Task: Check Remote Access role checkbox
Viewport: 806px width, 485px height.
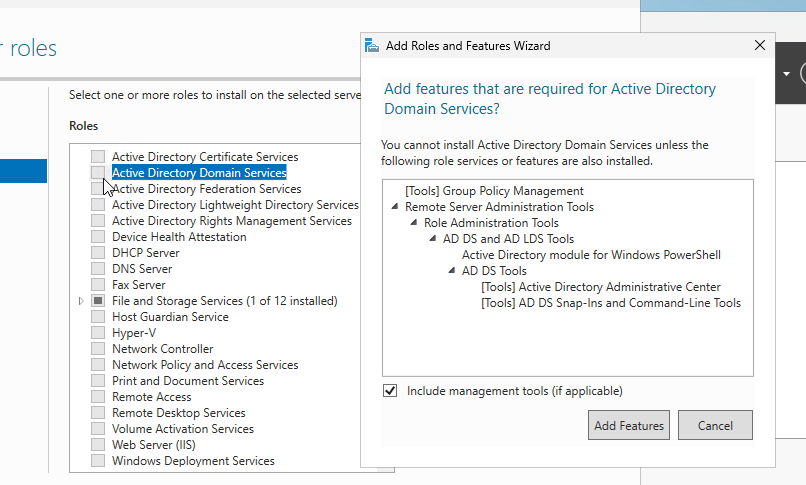Action: point(98,396)
